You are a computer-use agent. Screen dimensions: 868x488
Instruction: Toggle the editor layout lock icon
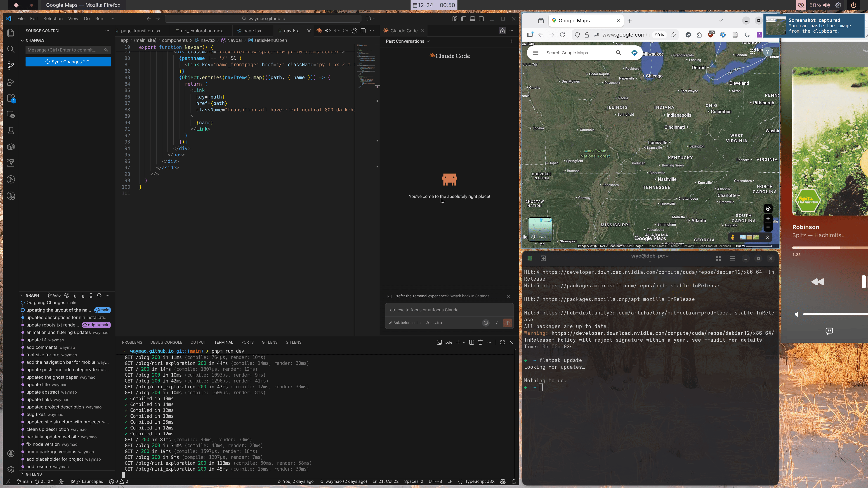(x=502, y=31)
